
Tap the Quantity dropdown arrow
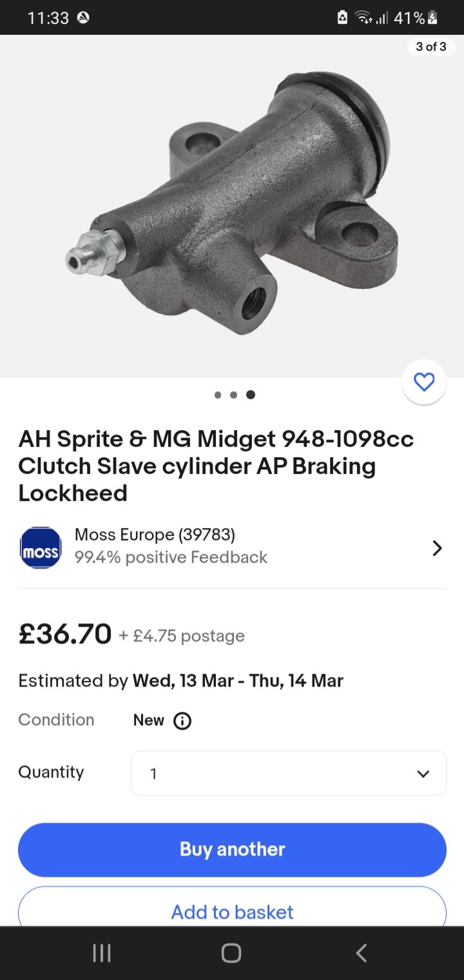click(423, 774)
